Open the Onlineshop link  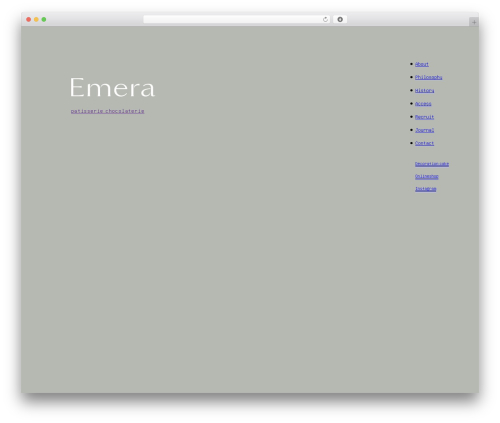(426, 176)
